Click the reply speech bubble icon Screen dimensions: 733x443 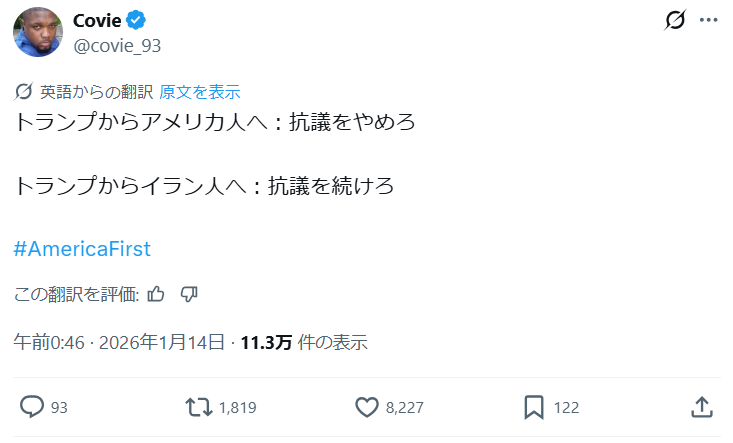(x=32, y=407)
